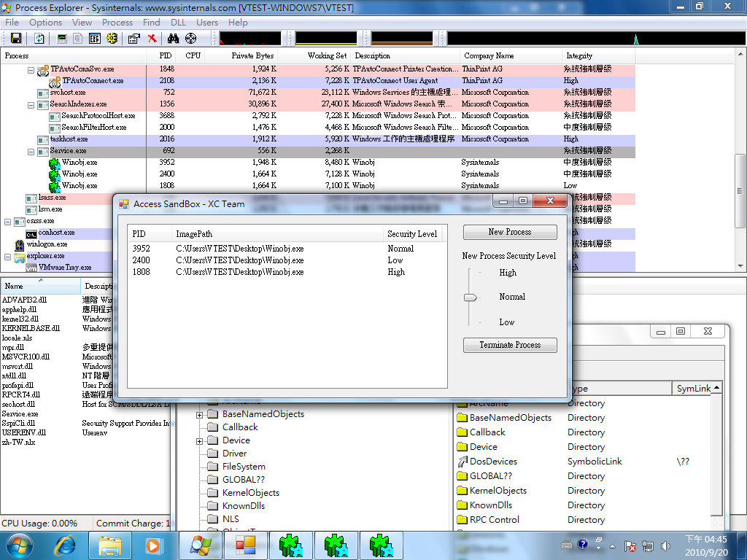Open the System Information graph icon
747x560 pixels.
[x=62, y=39]
